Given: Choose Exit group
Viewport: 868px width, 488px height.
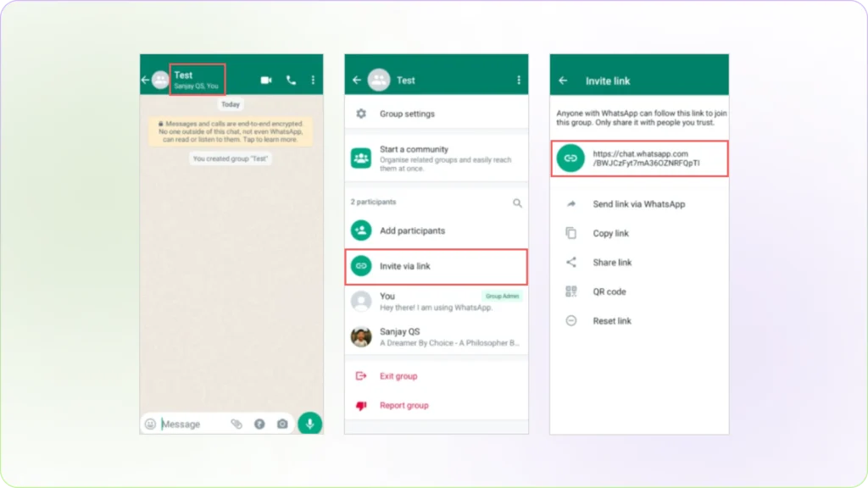Looking at the screenshot, I should pos(437,376).
